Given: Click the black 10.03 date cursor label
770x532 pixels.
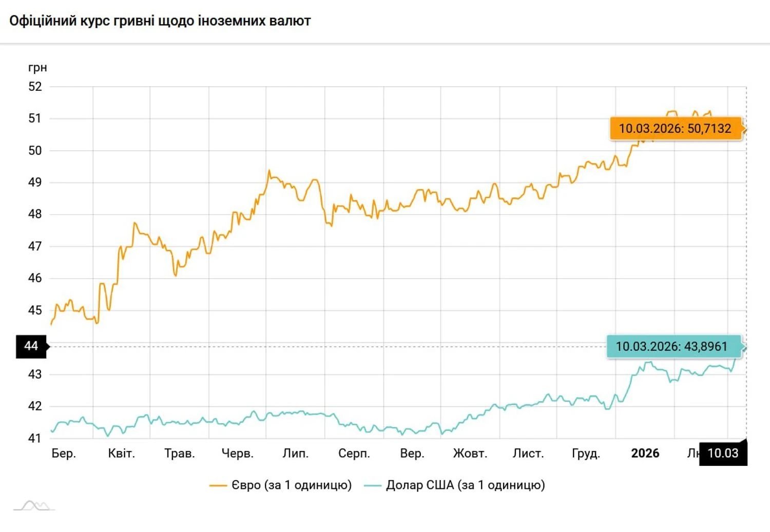Looking at the screenshot, I should point(723,453).
